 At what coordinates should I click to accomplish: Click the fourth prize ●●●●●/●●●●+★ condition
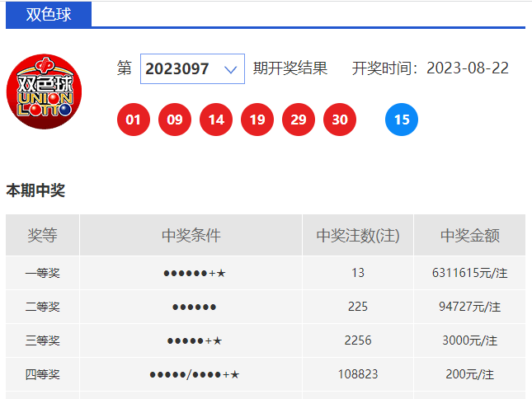coord(195,374)
